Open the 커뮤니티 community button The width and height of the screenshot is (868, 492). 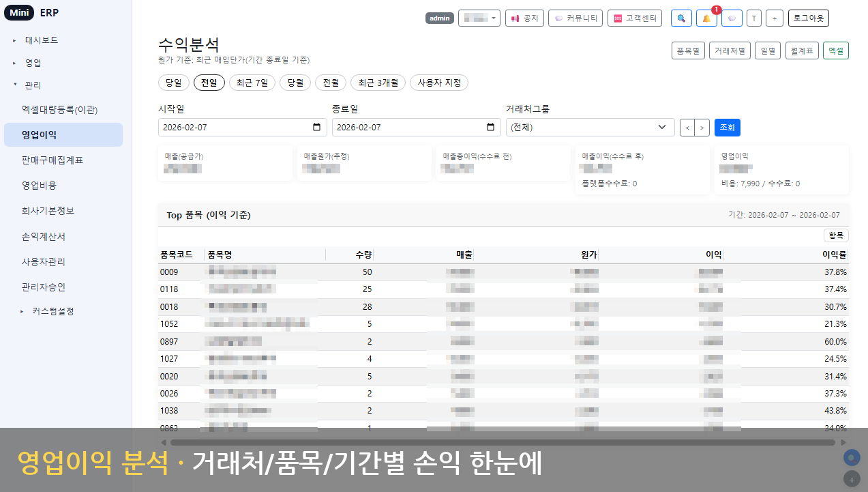click(575, 18)
